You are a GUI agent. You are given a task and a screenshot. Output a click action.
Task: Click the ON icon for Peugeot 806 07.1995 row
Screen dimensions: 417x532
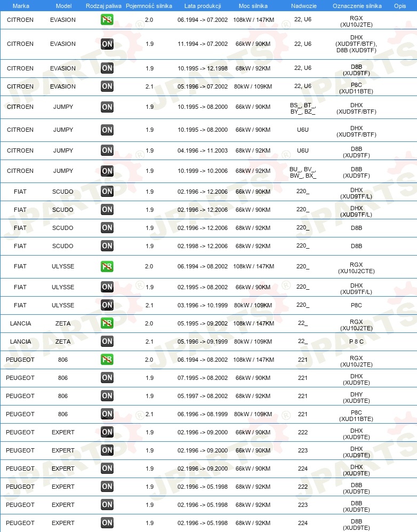(107, 378)
